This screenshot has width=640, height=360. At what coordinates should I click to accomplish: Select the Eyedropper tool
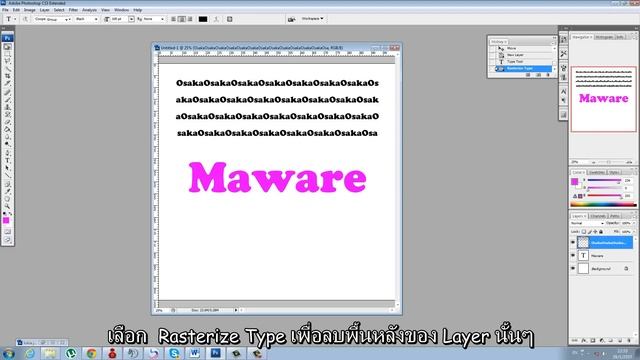[x=7, y=191]
